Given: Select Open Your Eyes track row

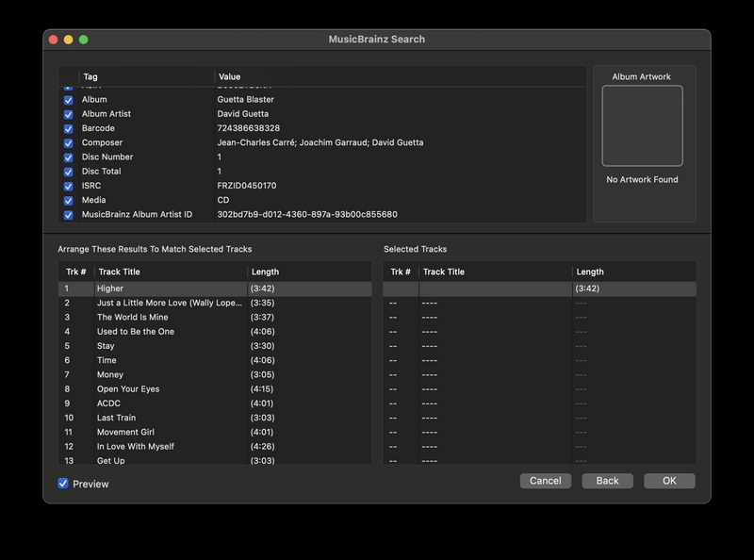Looking at the screenshot, I should tap(215, 388).
